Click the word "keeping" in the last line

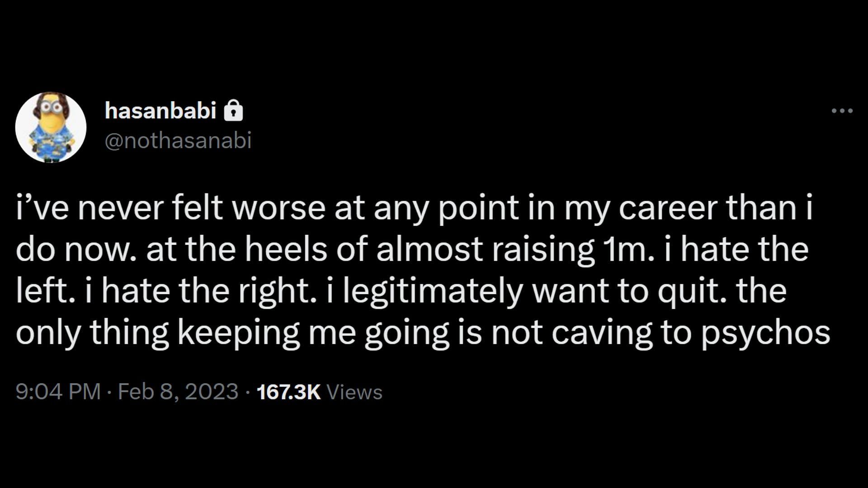pos(238,334)
